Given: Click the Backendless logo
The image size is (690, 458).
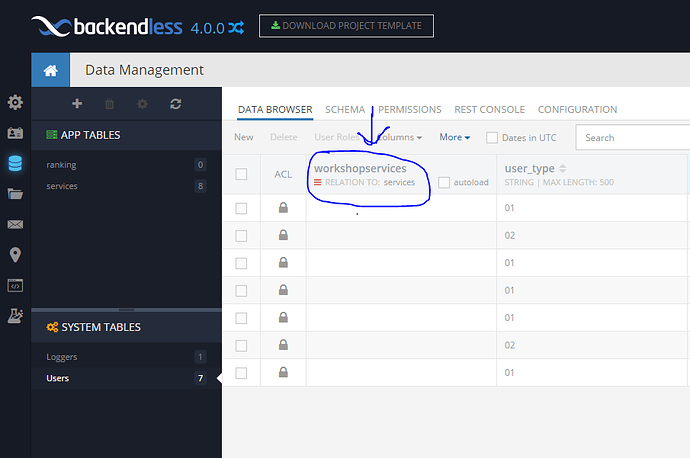Looking at the screenshot, I should tap(107, 26).
